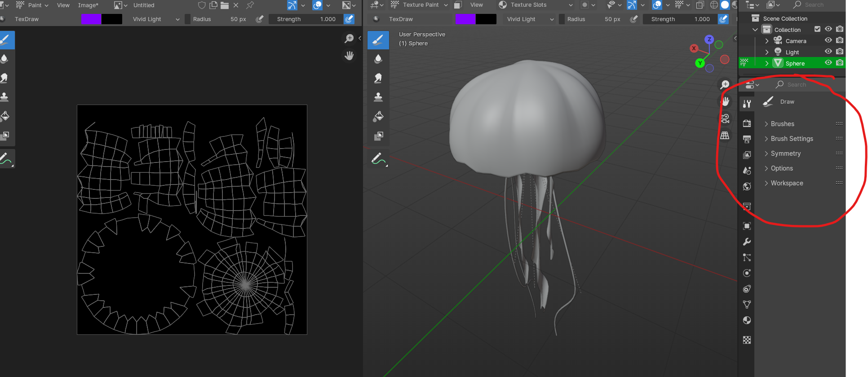Open the Modifiers wrench tab
The width and height of the screenshot is (868, 377).
pyautogui.click(x=747, y=242)
